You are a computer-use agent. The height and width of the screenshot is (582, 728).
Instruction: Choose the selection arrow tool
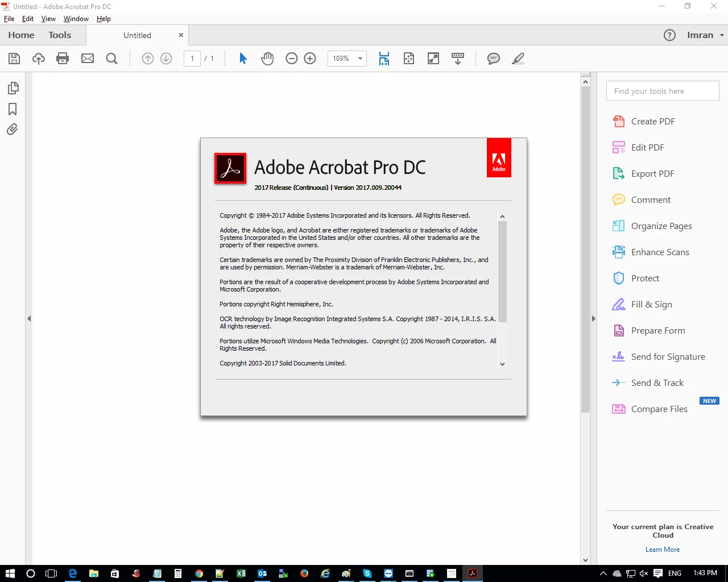(243, 59)
